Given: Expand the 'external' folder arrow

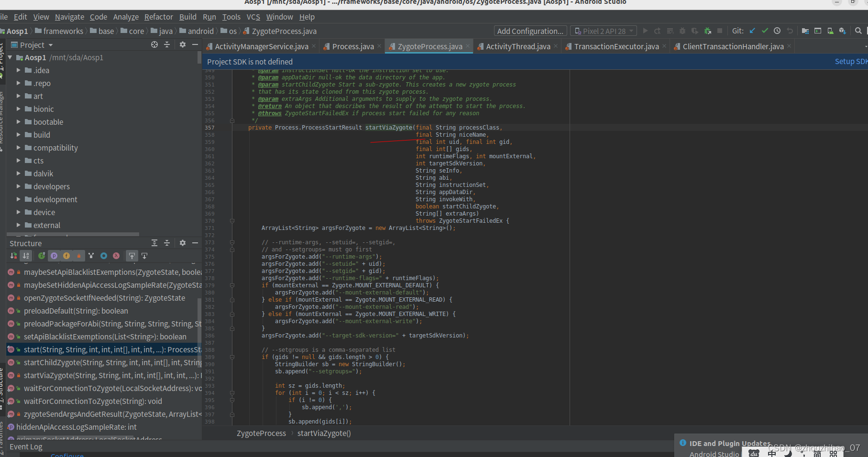Looking at the screenshot, I should pos(19,225).
